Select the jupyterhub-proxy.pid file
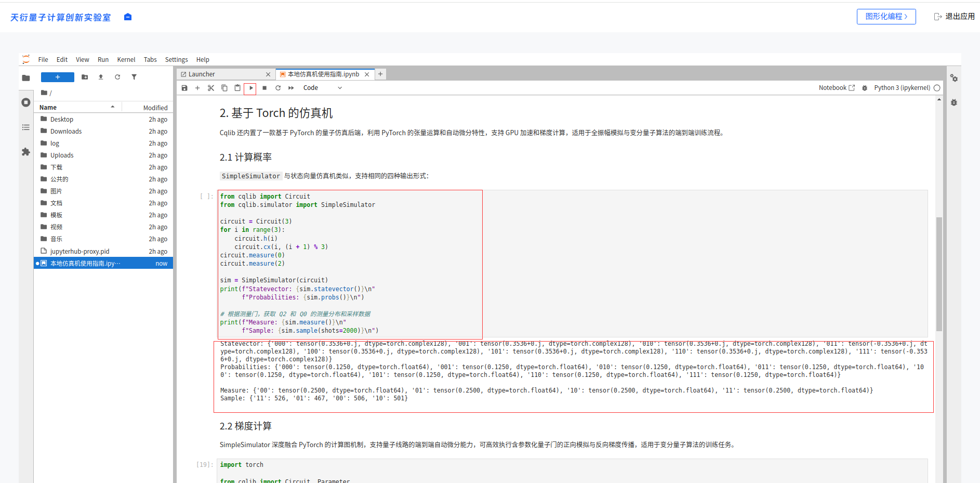Viewport: 980px width, 483px height. [x=103, y=252]
